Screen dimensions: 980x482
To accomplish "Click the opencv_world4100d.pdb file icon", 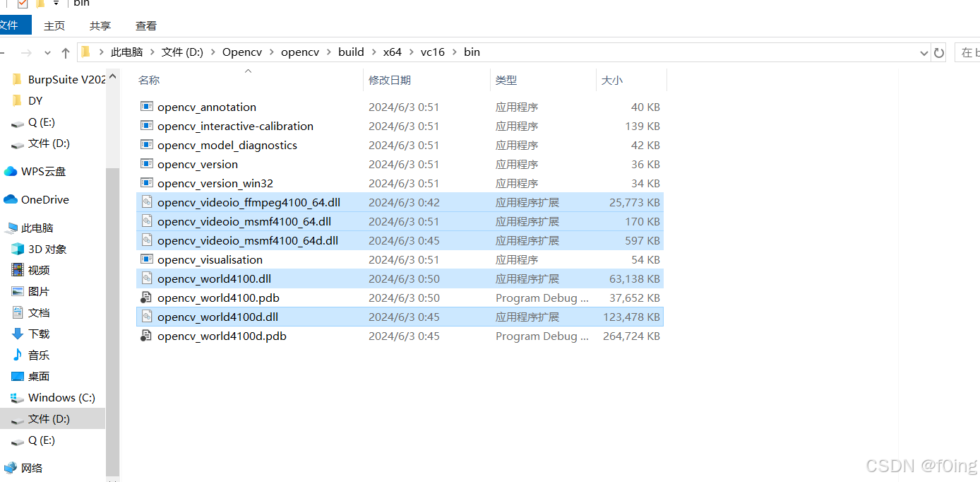I will (x=147, y=336).
